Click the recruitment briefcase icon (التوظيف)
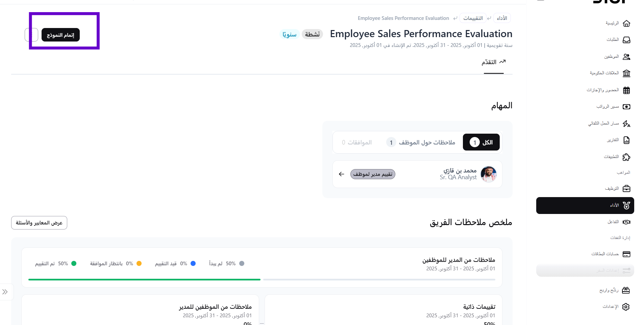 click(x=626, y=188)
